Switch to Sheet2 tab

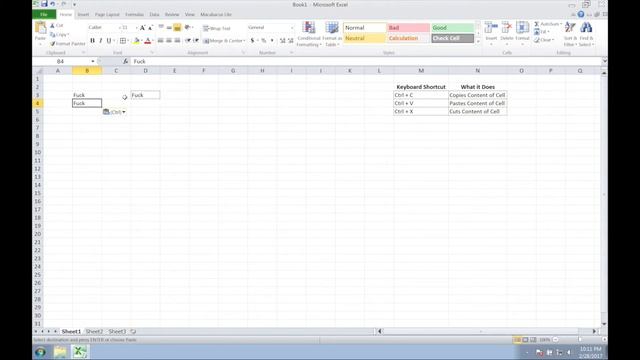pos(94,331)
